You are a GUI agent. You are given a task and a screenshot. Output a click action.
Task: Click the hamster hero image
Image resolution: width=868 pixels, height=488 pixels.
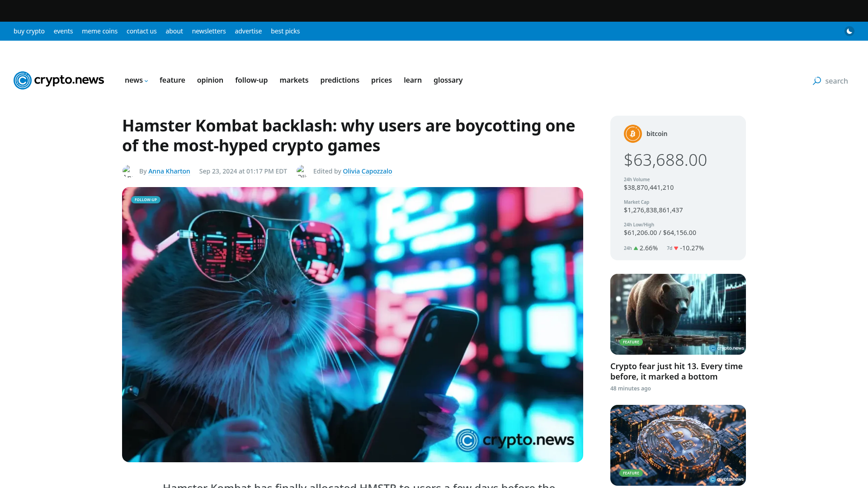click(353, 324)
